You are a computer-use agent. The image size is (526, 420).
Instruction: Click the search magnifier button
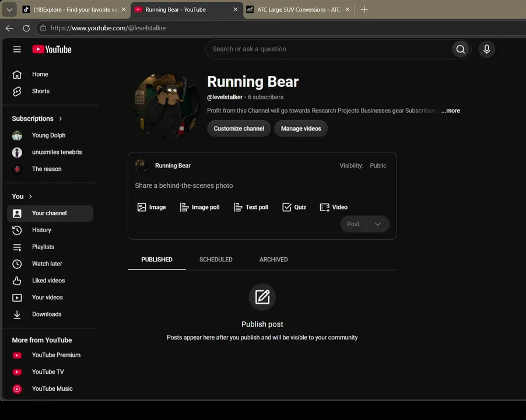click(460, 50)
